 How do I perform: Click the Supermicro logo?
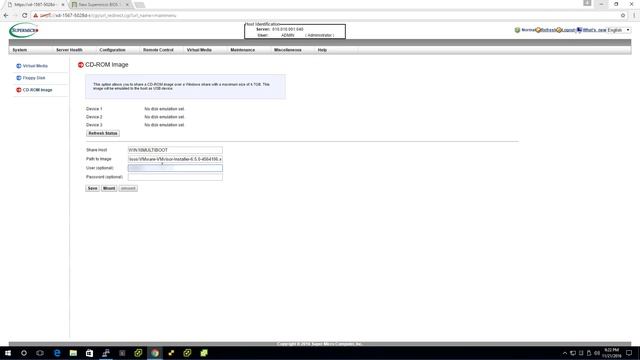tap(24, 30)
